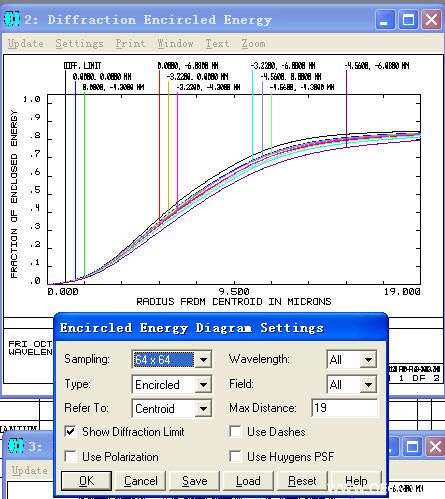Minimize the Diffraction Encircled Energy window
This screenshot has height=499, width=445.
pos(385,19)
